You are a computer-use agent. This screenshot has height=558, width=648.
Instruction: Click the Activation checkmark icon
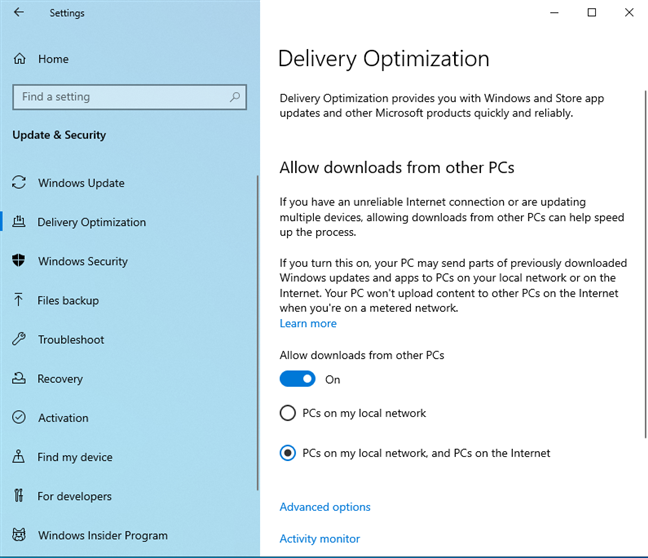click(x=19, y=417)
